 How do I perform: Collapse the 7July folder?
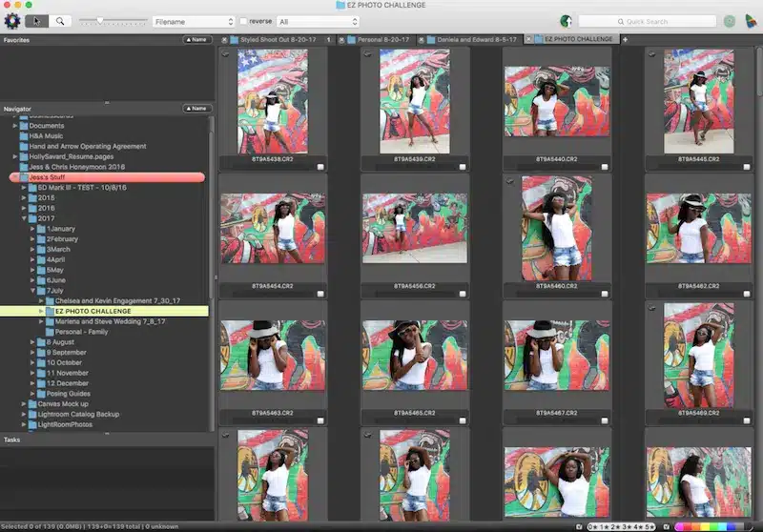(32, 291)
